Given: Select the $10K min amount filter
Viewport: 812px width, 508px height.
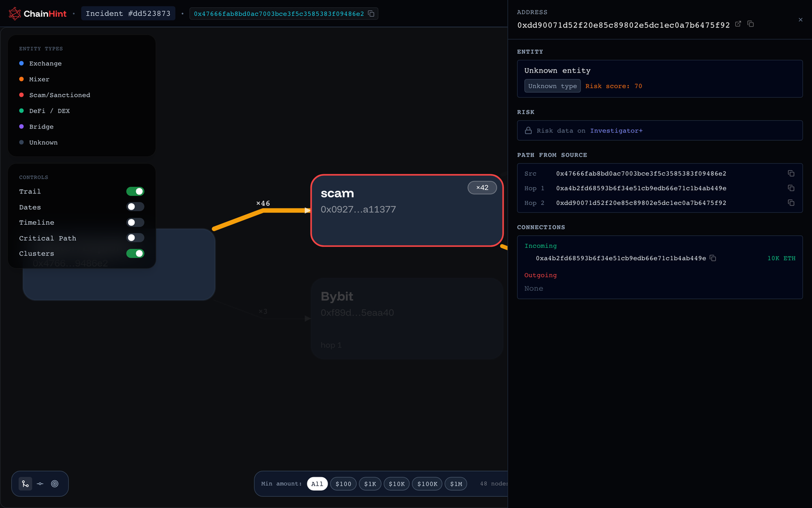Looking at the screenshot, I should 397,484.
